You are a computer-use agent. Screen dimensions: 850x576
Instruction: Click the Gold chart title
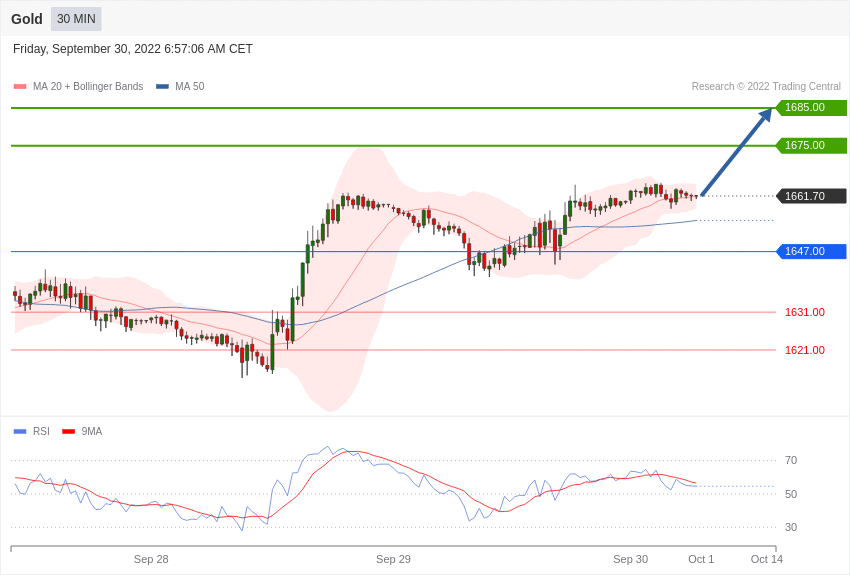tap(27, 19)
